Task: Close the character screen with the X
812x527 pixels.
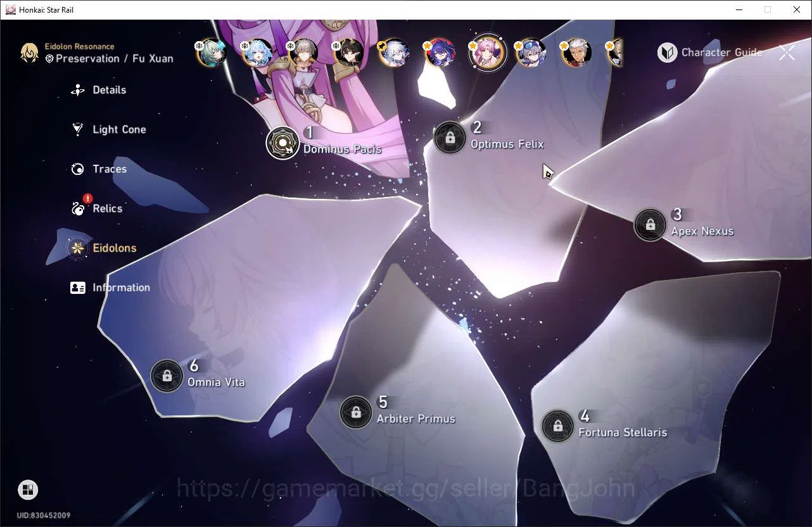Action: coord(787,53)
